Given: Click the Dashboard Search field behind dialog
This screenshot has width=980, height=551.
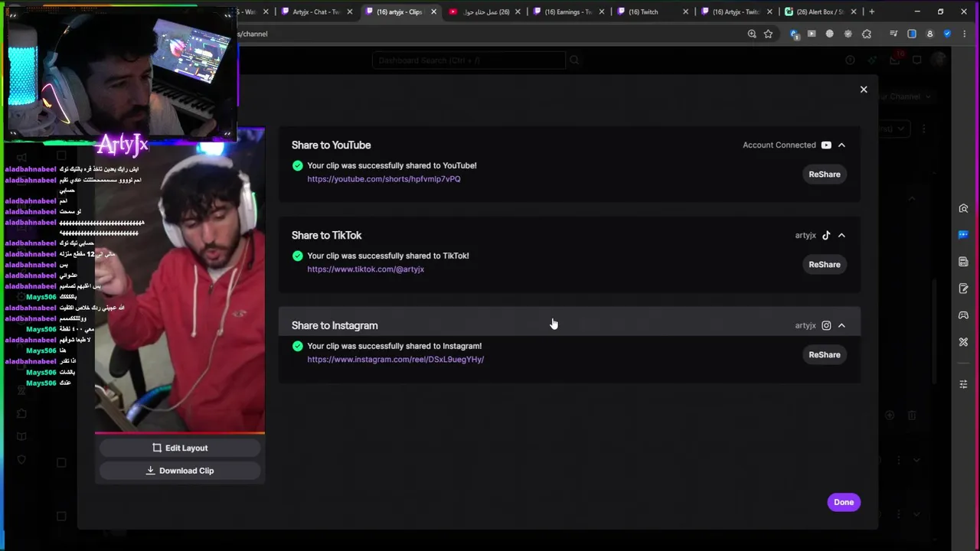Looking at the screenshot, I should [469, 60].
